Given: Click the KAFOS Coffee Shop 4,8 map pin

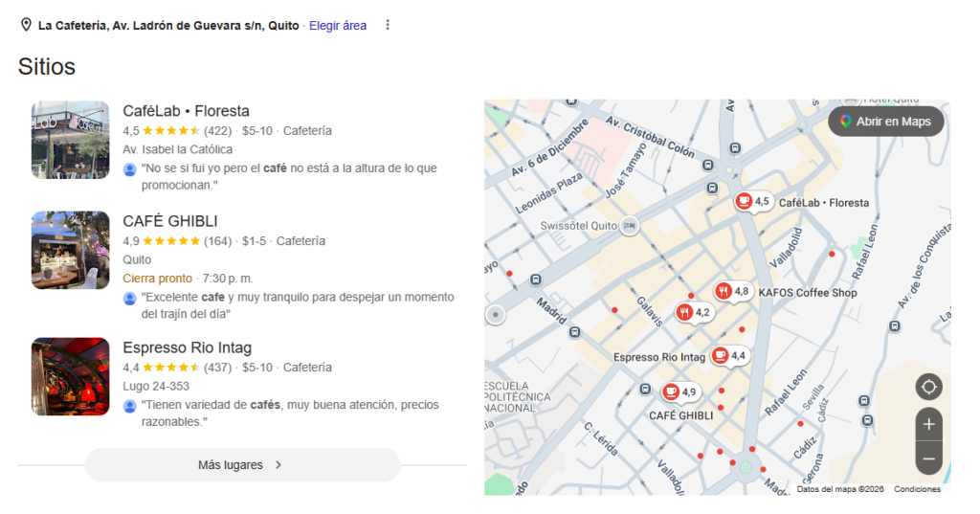Looking at the screenshot, I should coord(733,291).
